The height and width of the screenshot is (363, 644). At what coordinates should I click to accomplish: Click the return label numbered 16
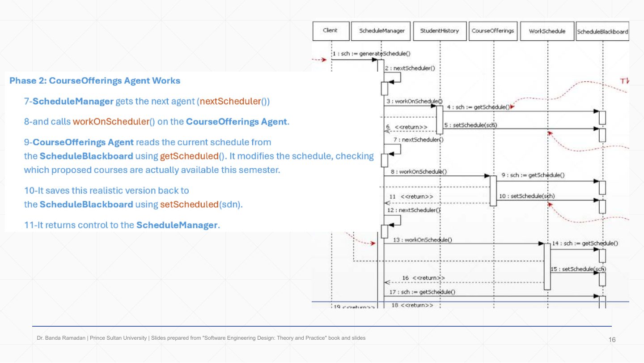424,278
